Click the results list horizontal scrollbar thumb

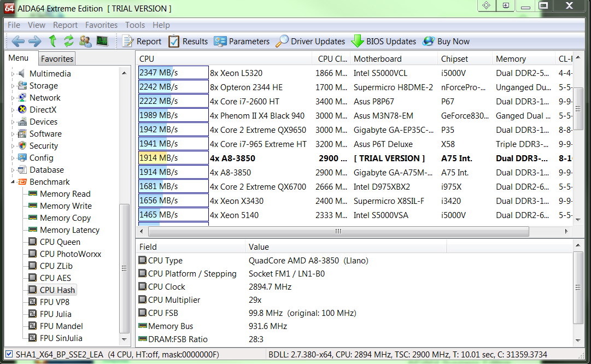pyautogui.click(x=338, y=231)
